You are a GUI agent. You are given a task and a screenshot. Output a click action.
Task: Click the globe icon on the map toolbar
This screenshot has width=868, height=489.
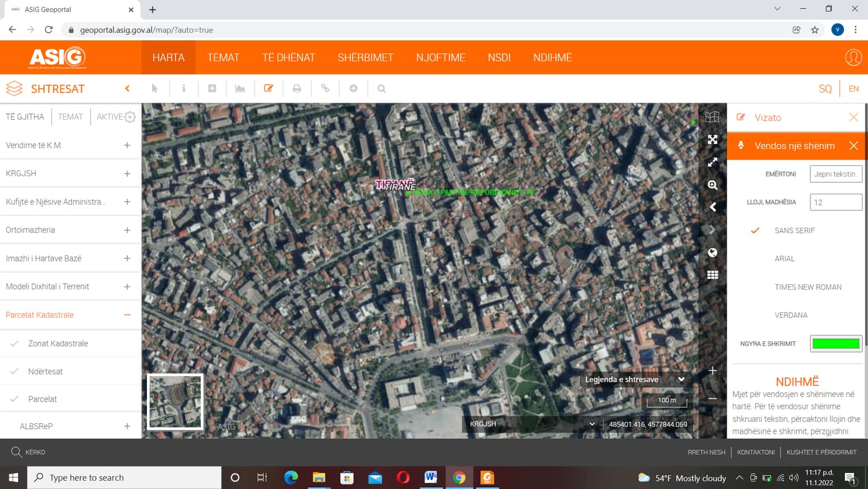click(x=712, y=253)
